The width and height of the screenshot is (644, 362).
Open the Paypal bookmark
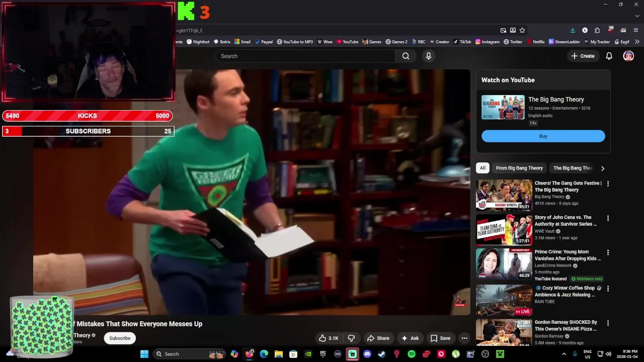[x=264, y=42]
